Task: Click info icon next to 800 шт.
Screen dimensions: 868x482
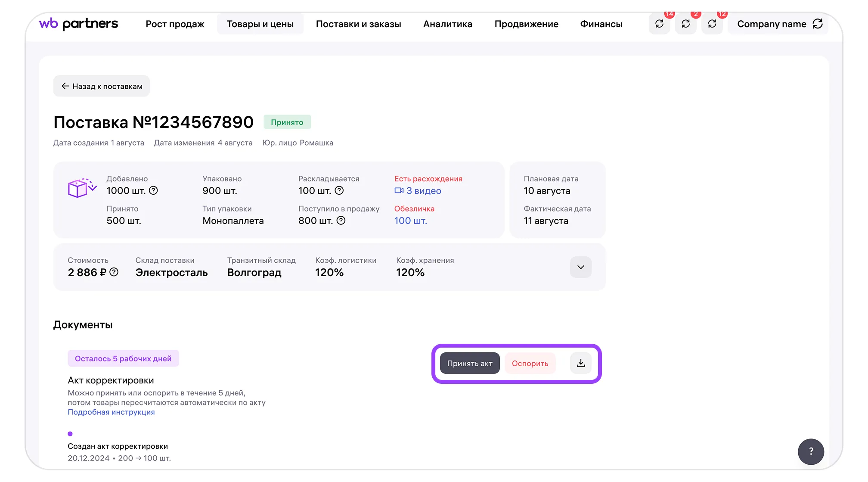Action: (341, 221)
